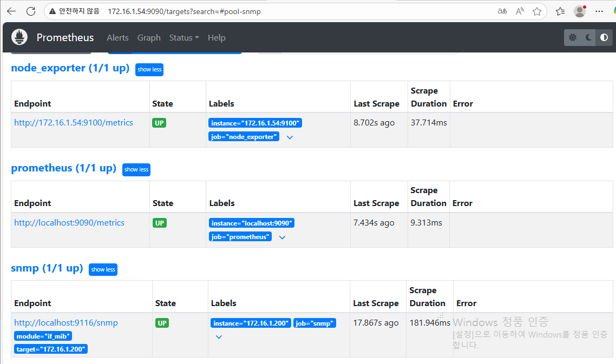Image resolution: width=616 pixels, height=364 pixels.
Task: Click the 17.867s ago last scrape value
Action: (376, 323)
